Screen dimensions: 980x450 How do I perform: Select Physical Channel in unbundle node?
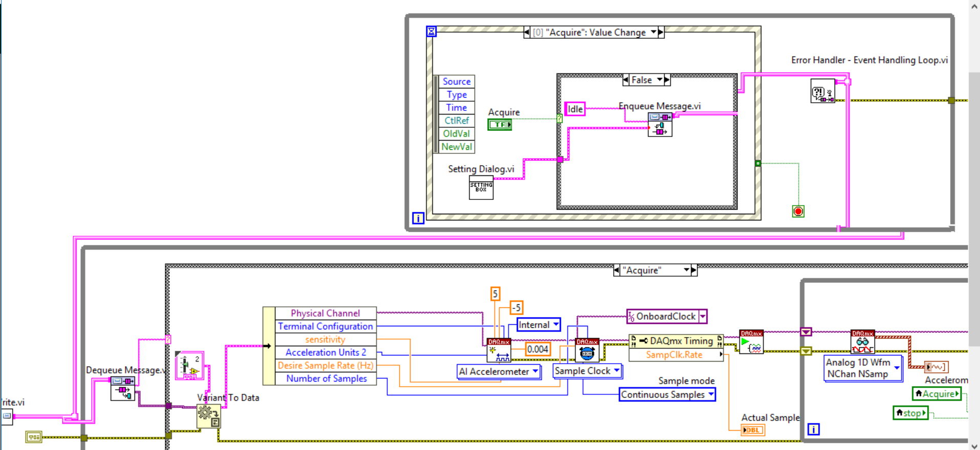(x=325, y=313)
